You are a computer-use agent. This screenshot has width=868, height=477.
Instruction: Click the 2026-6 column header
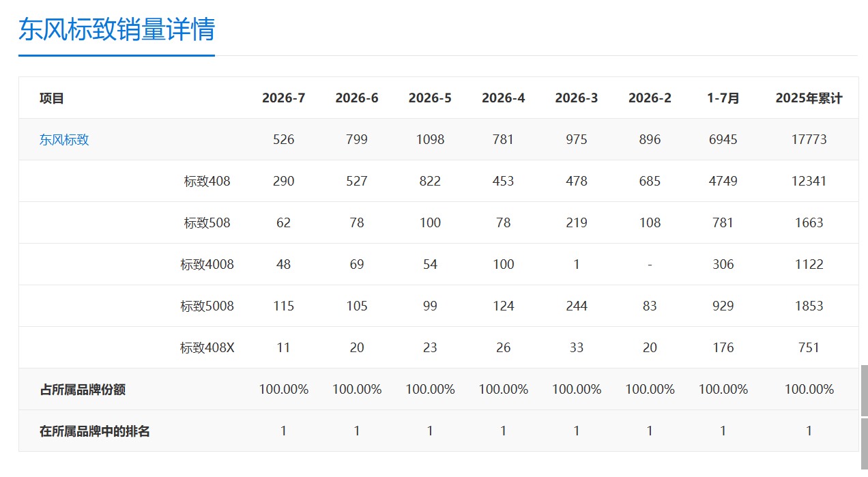point(357,98)
